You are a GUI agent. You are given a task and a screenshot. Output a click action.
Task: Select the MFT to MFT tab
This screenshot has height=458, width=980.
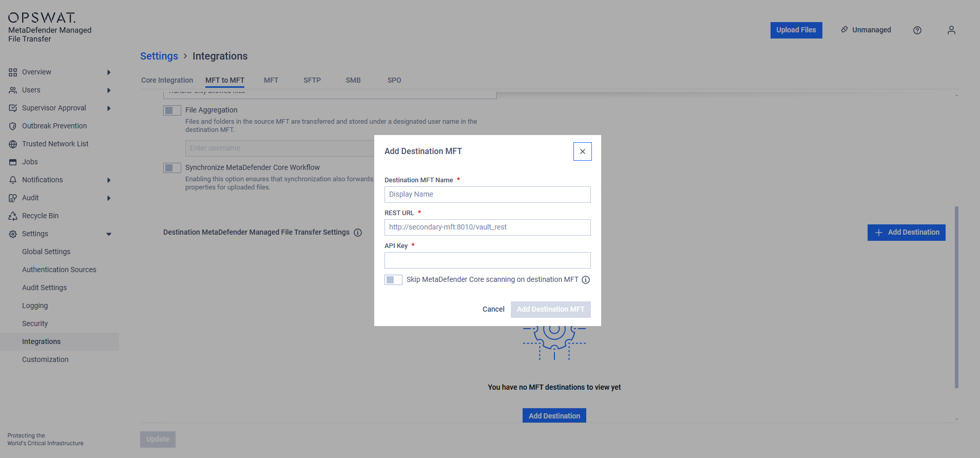pyautogui.click(x=225, y=80)
